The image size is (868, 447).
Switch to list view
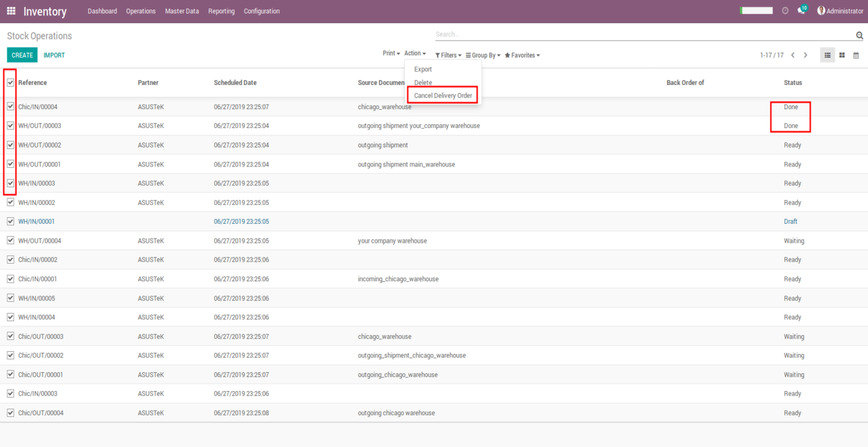point(828,55)
